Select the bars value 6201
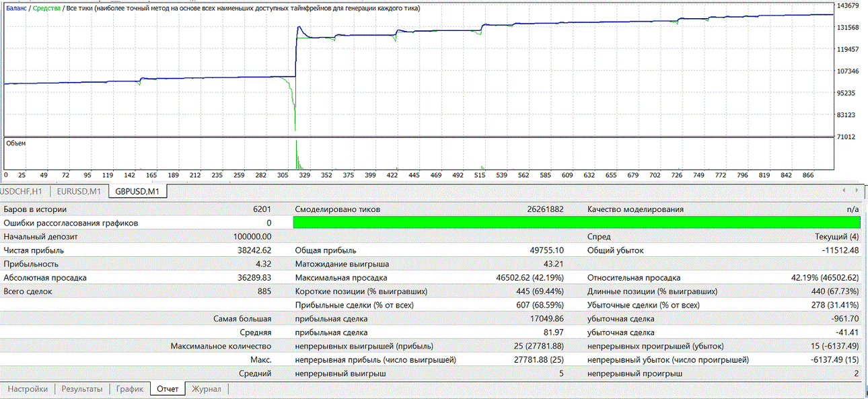The height and width of the screenshot is (399, 868). (262, 209)
